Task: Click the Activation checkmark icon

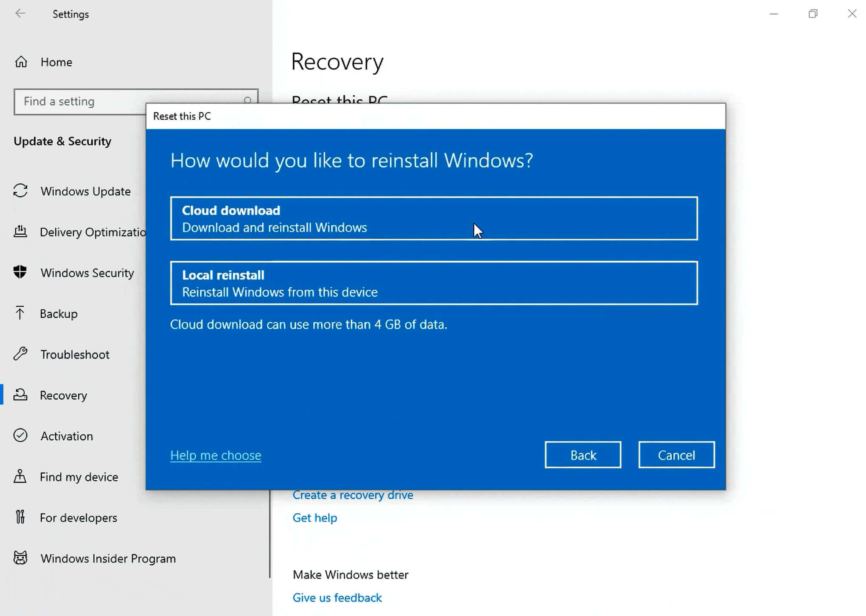Action: point(20,436)
